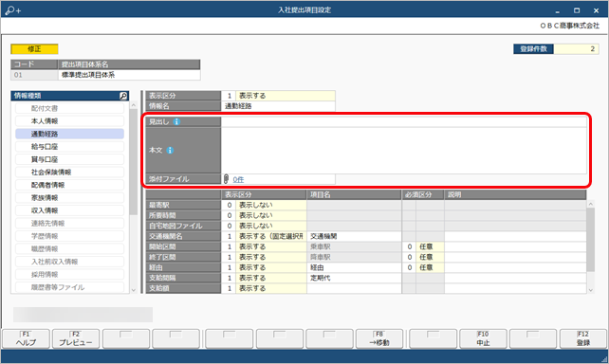This screenshot has height=364, width=609.
Task: Click the magnifier plus icon in title bar
Action: [x=13, y=10]
